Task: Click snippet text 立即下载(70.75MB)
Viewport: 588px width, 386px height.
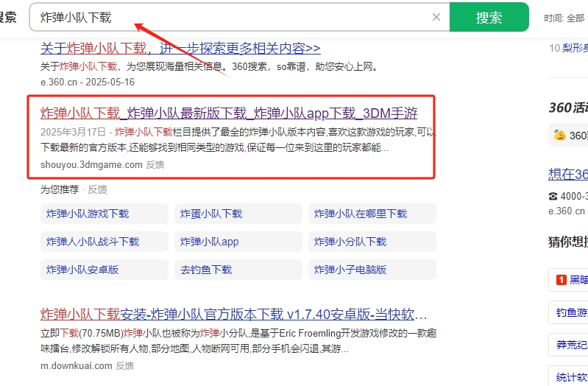Action: point(82,333)
